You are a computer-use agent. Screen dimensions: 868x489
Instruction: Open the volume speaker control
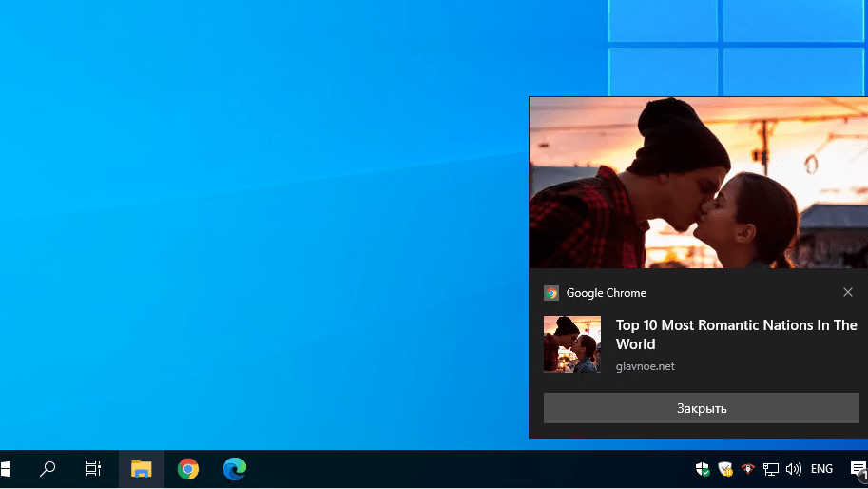(x=794, y=469)
